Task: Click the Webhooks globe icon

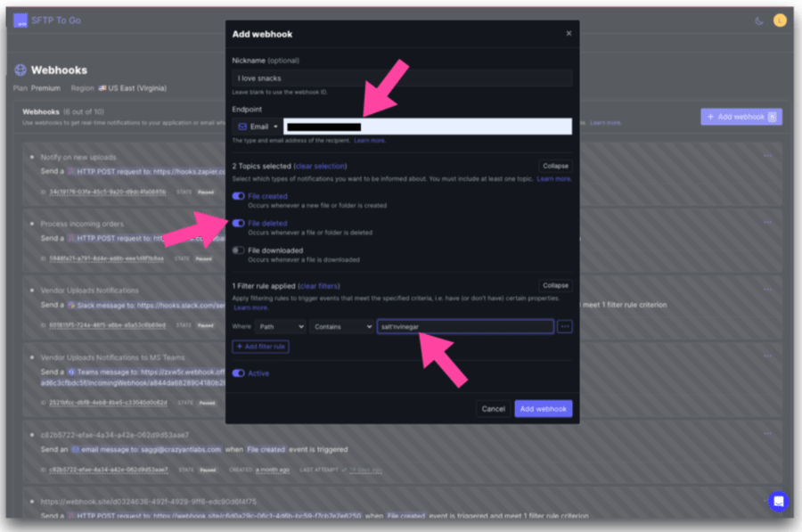Action: click(20, 70)
